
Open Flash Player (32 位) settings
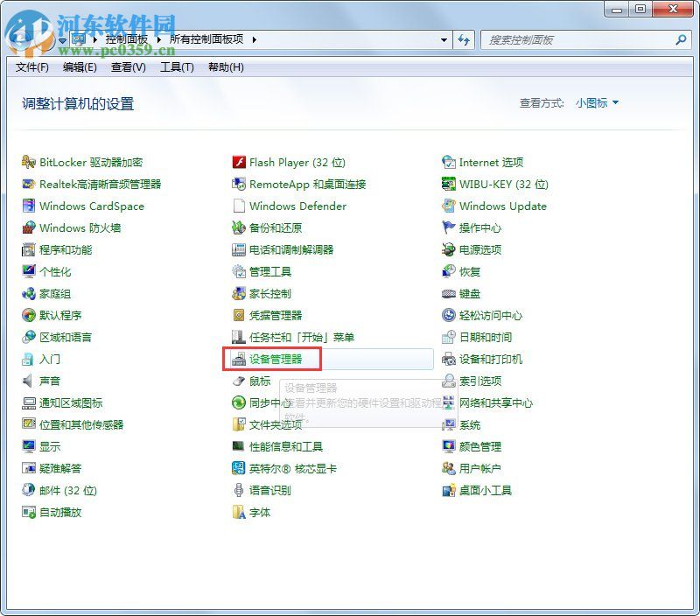coord(297,163)
